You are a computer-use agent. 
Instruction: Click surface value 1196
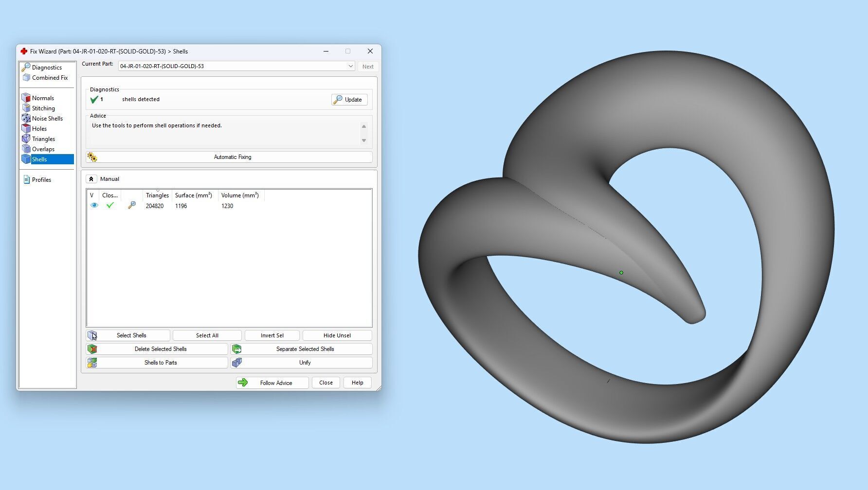click(181, 206)
